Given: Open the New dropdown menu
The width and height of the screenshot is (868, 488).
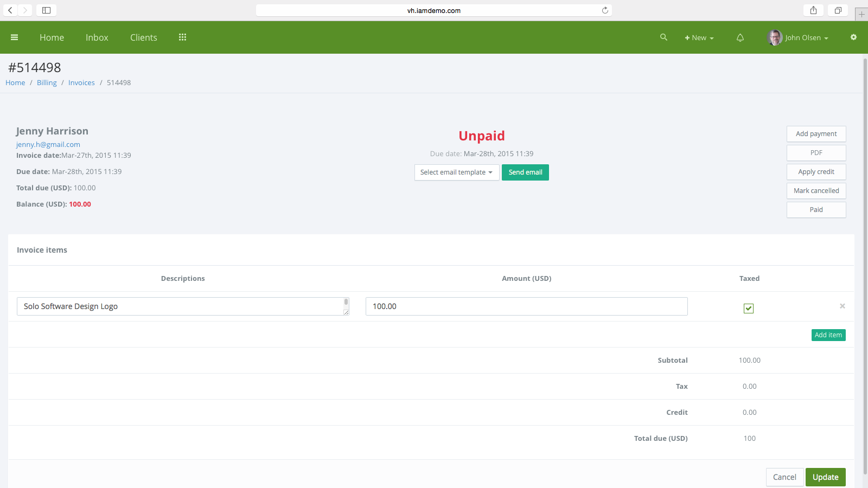Looking at the screenshot, I should point(699,38).
